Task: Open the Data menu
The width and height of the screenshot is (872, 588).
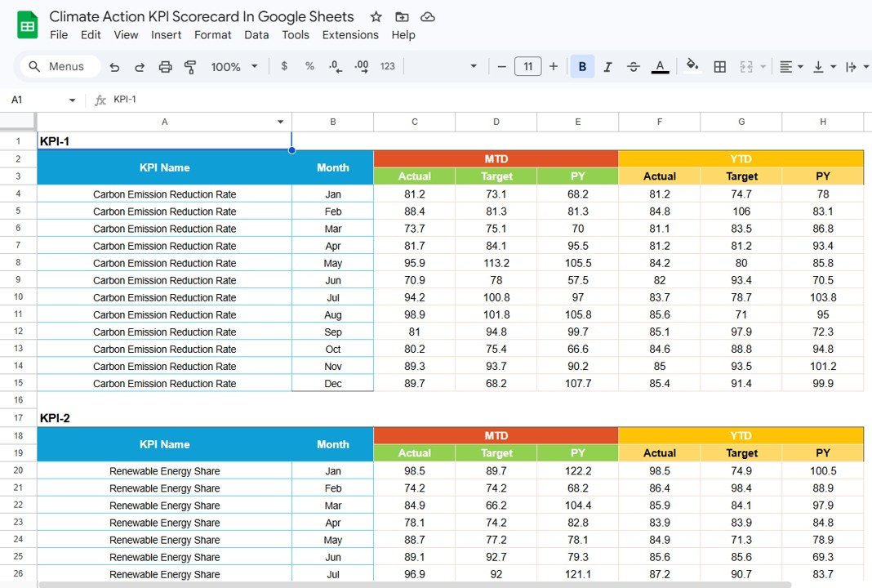Action: pos(256,35)
